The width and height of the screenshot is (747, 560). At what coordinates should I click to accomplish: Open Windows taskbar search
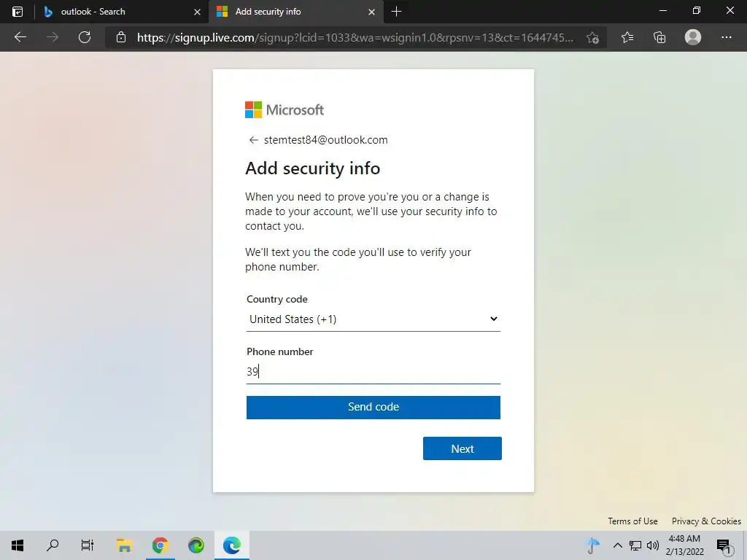(53, 545)
